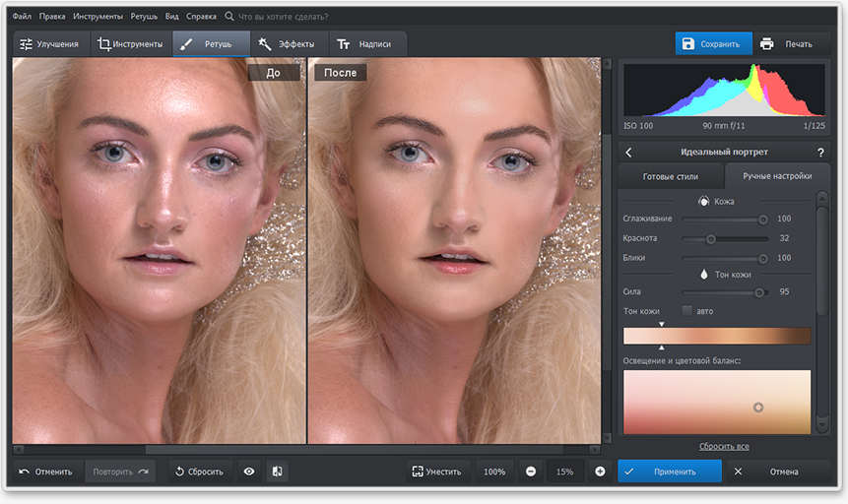848x504 pixels.
Task: Click the Краснота slider handle
Action: [x=711, y=238]
